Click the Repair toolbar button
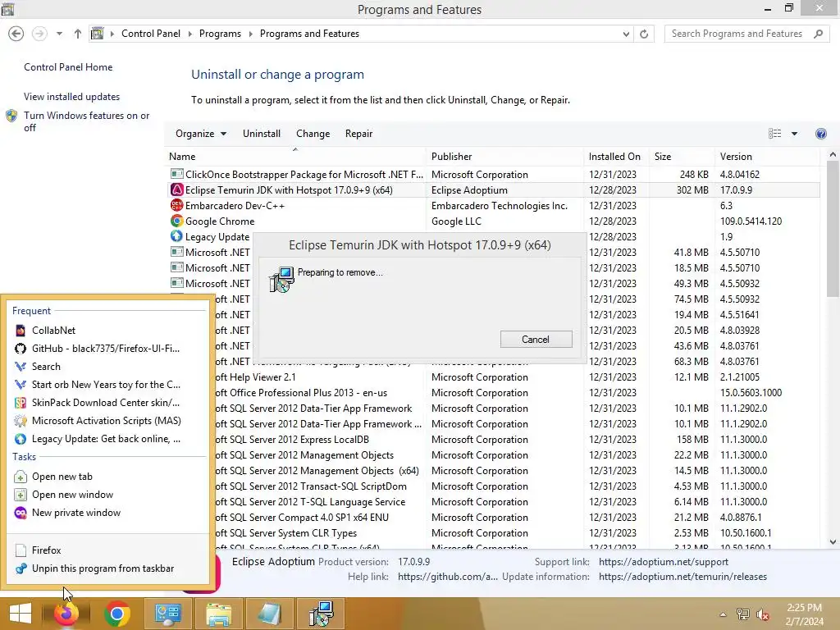This screenshot has height=630, width=840. tap(358, 134)
